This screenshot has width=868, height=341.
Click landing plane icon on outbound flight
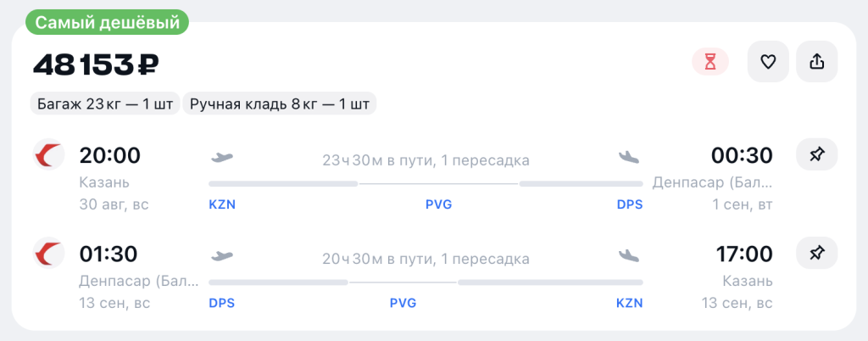click(629, 157)
